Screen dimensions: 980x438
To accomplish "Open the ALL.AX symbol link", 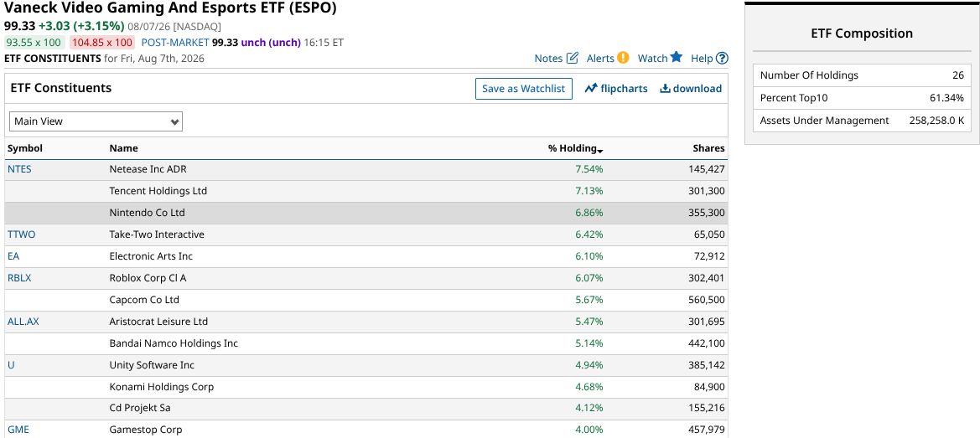I will point(23,322).
